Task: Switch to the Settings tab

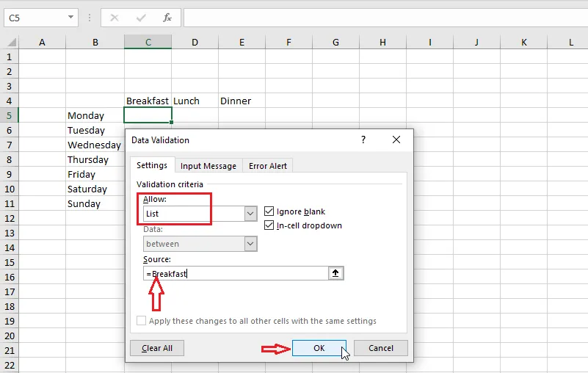Action: point(152,165)
